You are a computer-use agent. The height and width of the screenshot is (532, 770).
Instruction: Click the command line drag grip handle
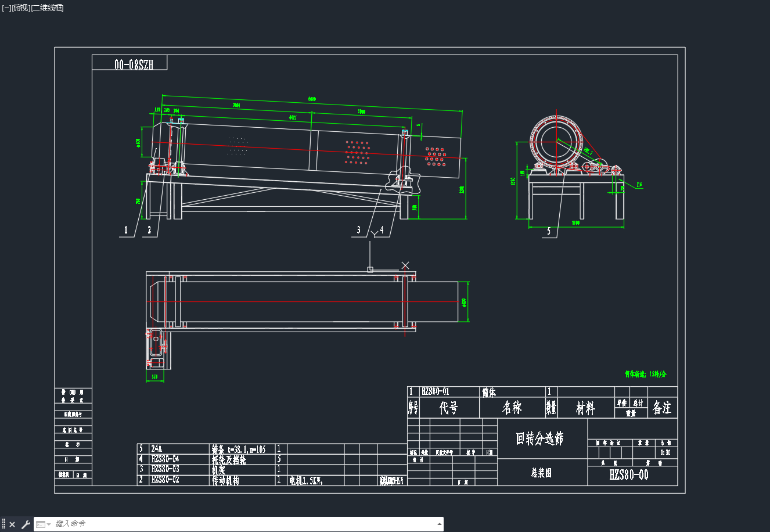pyautogui.click(x=3, y=524)
